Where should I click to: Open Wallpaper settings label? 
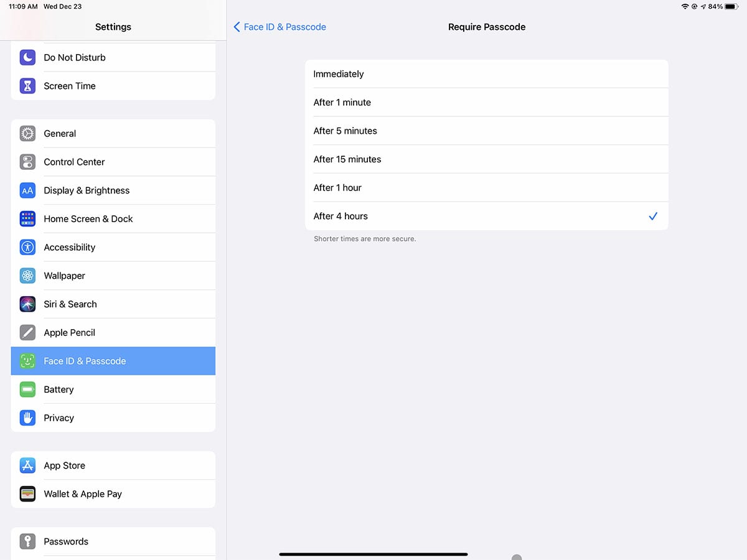64,276
